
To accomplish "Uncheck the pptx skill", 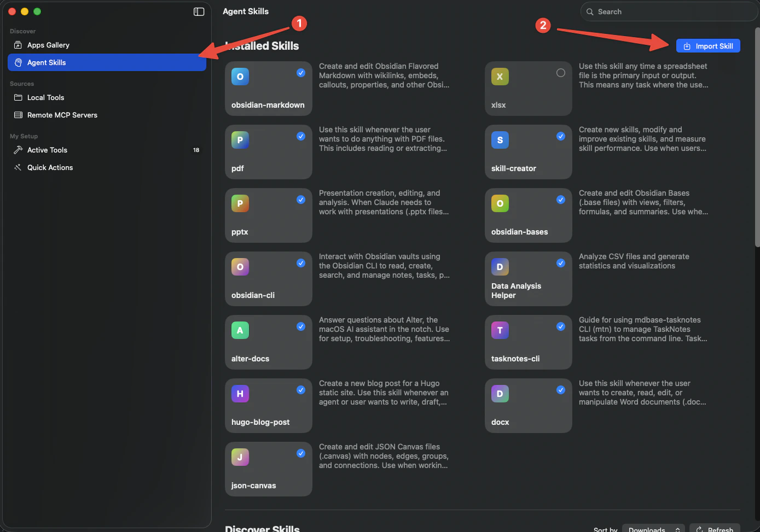I will [x=301, y=200].
